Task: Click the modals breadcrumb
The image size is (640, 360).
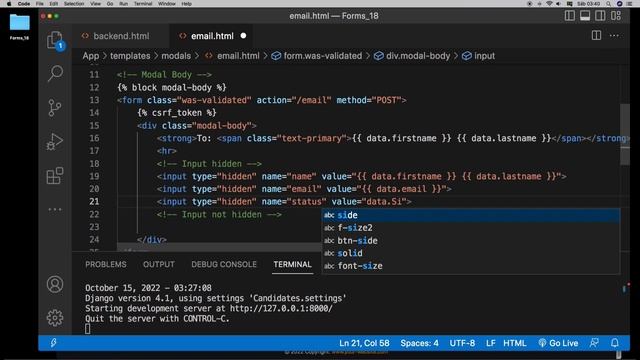Action: click(x=176, y=56)
